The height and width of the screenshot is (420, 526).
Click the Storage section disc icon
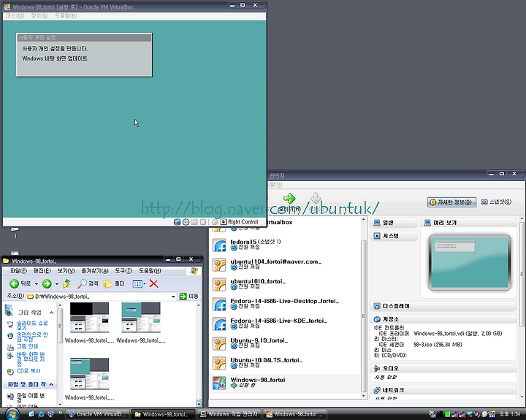(377, 319)
